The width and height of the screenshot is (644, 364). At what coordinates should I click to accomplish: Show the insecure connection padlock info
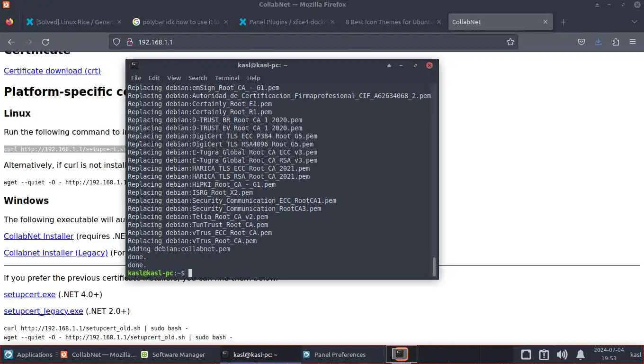click(x=129, y=42)
